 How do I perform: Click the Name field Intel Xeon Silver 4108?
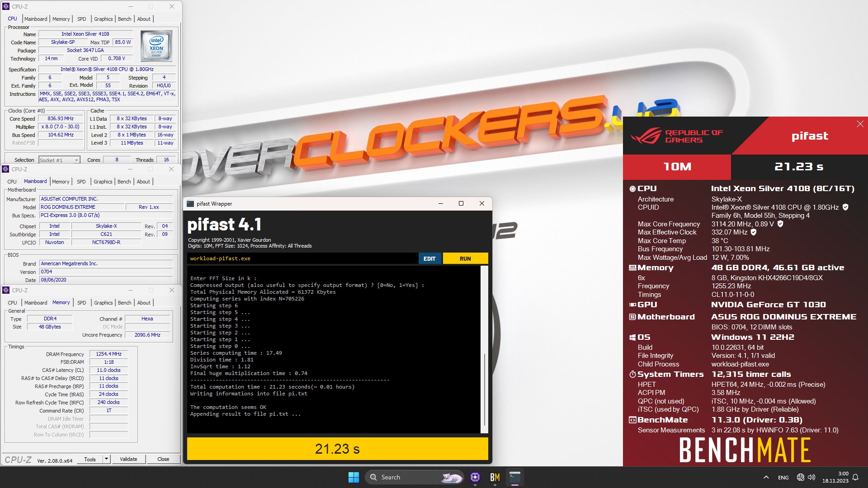(x=85, y=34)
